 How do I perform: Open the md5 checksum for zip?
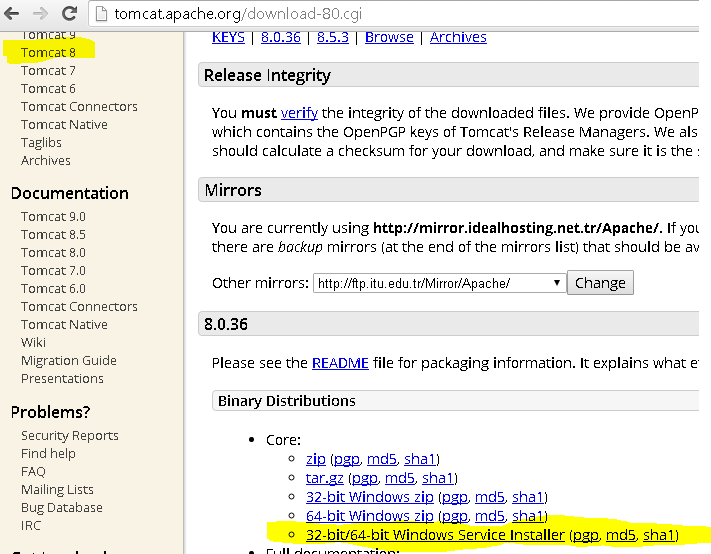coord(382,459)
